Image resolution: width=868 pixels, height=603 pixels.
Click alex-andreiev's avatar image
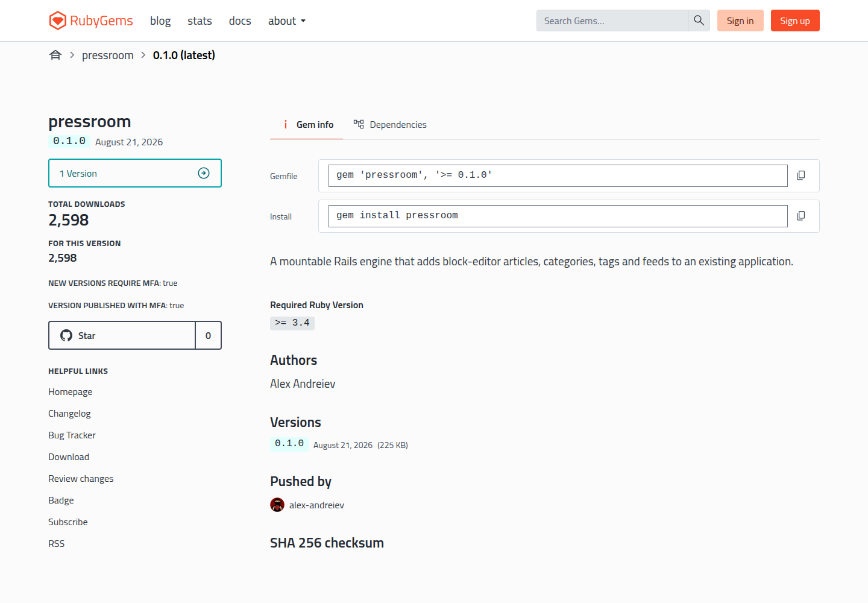(x=277, y=505)
